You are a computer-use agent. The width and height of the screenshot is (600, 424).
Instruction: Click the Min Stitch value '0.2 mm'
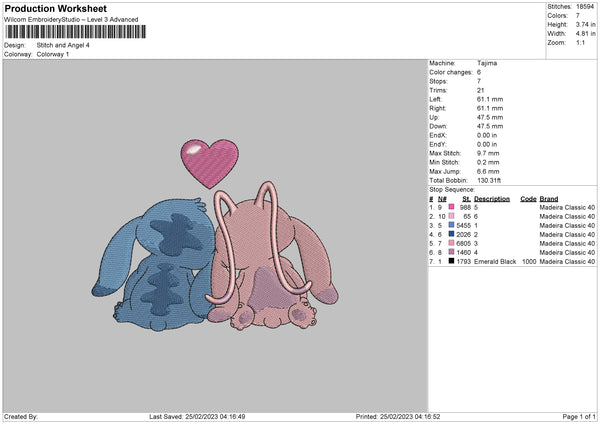pyautogui.click(x=488, y=162)
